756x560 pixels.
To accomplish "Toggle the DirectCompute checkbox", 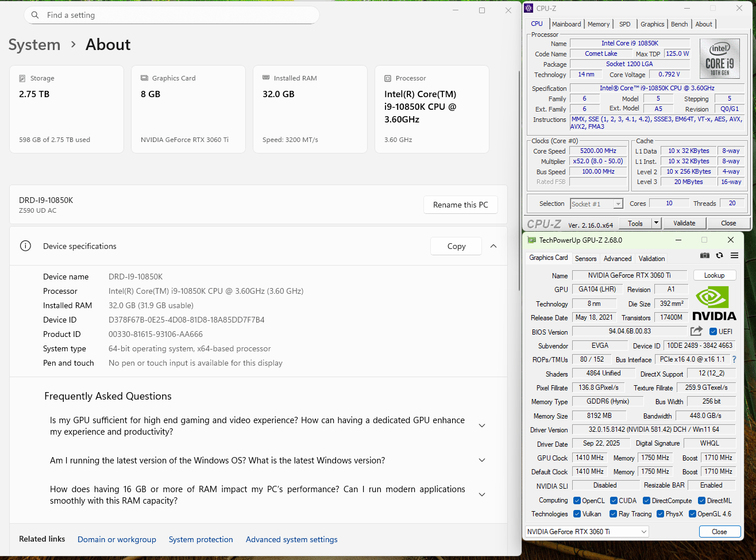I will (646, 501).
